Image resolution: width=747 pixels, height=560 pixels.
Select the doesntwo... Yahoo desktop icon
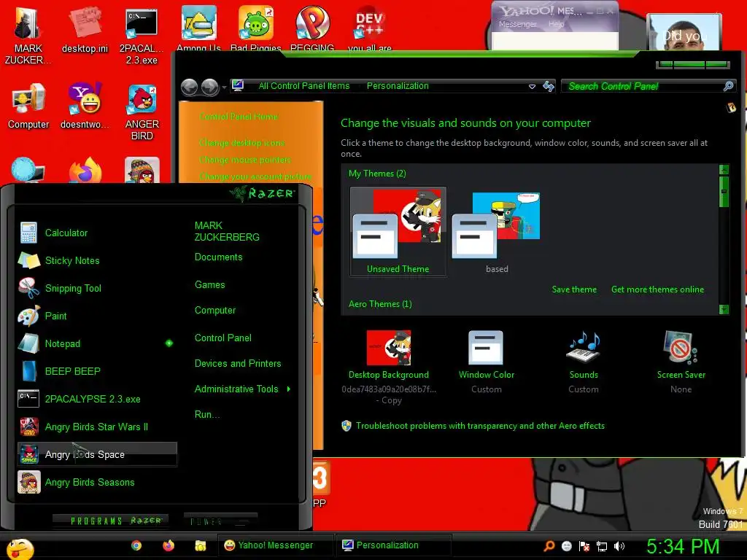click(85, 106)
